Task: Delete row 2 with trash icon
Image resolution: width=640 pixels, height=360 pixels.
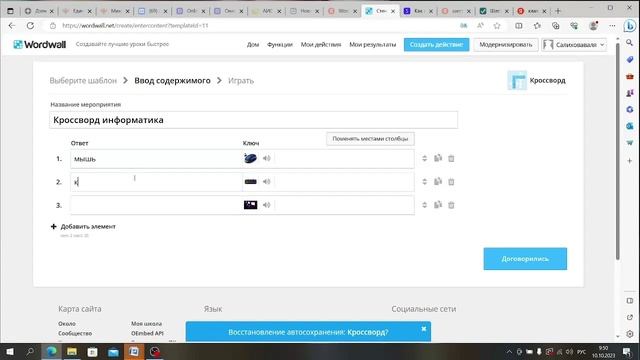Action: point(451,182)
